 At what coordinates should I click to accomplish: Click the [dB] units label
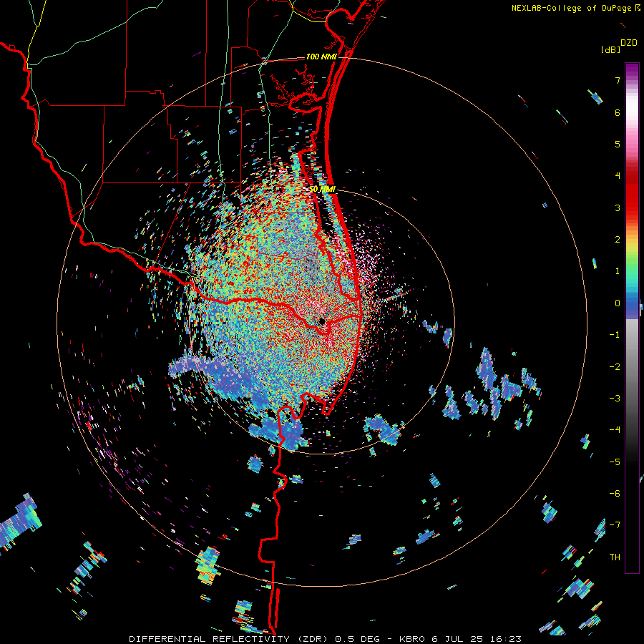coord(611,49)
